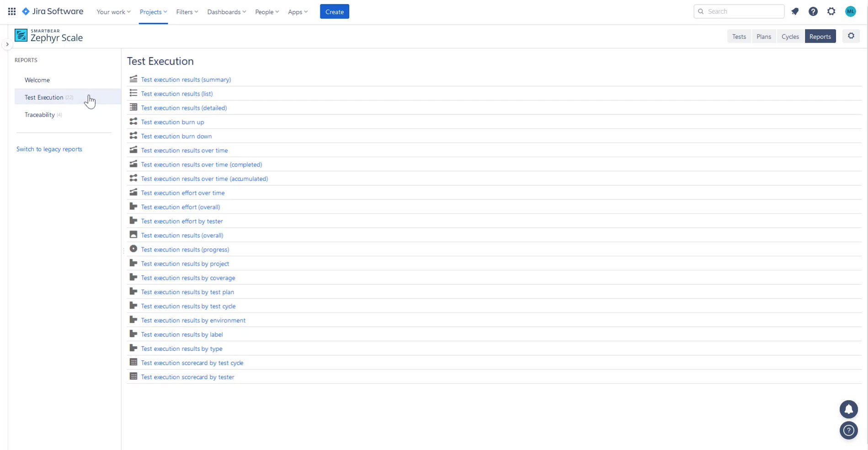Click the Jira Software logo
This screenshot has height=450, width=868.
[x=53, y=11]
